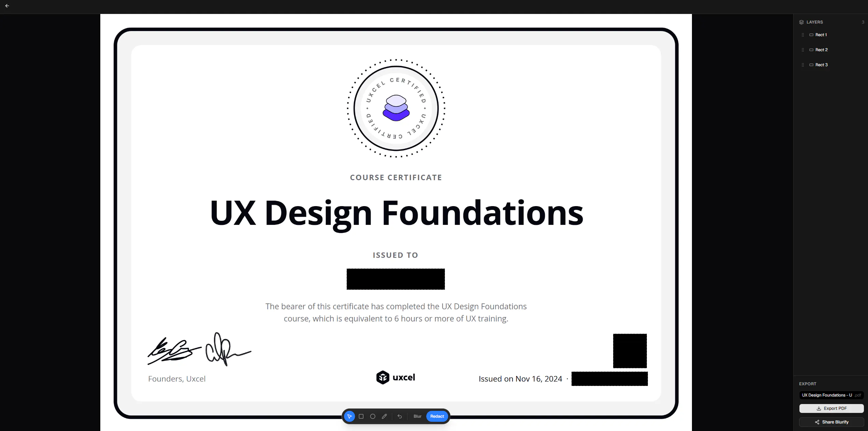
Task: Select the redaction box right of the issue date
Action: pos(610,379)
